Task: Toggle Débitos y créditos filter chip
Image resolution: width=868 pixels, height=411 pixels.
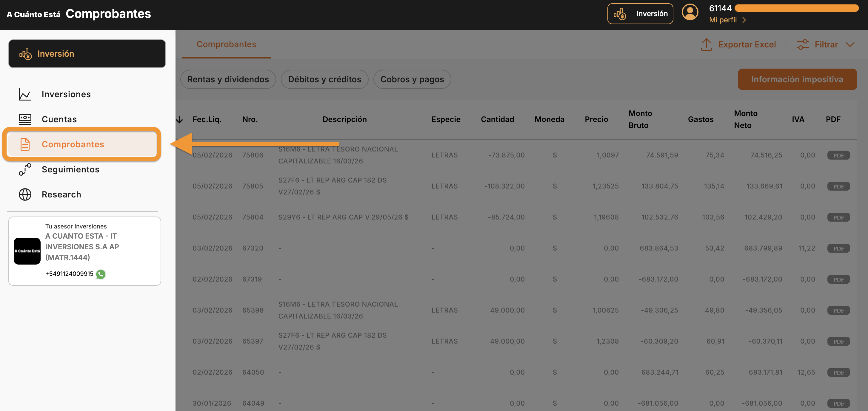Action: pos(324,79)
